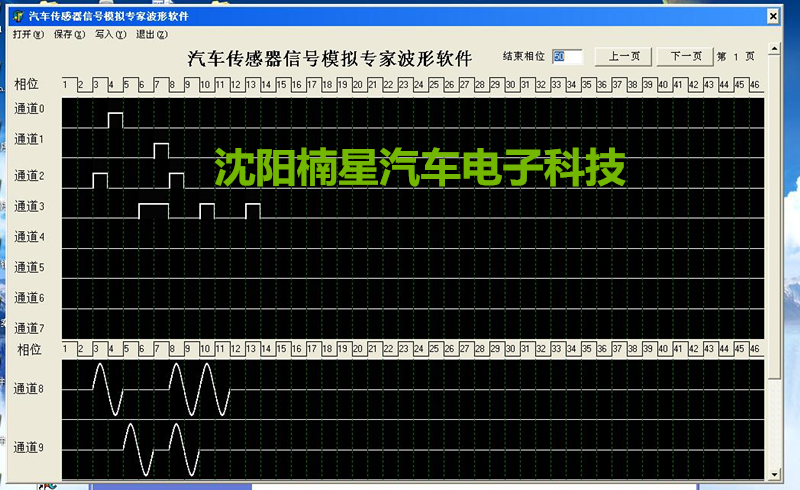
Task: Click the last 通道3 square pulse
Action: 253,211
